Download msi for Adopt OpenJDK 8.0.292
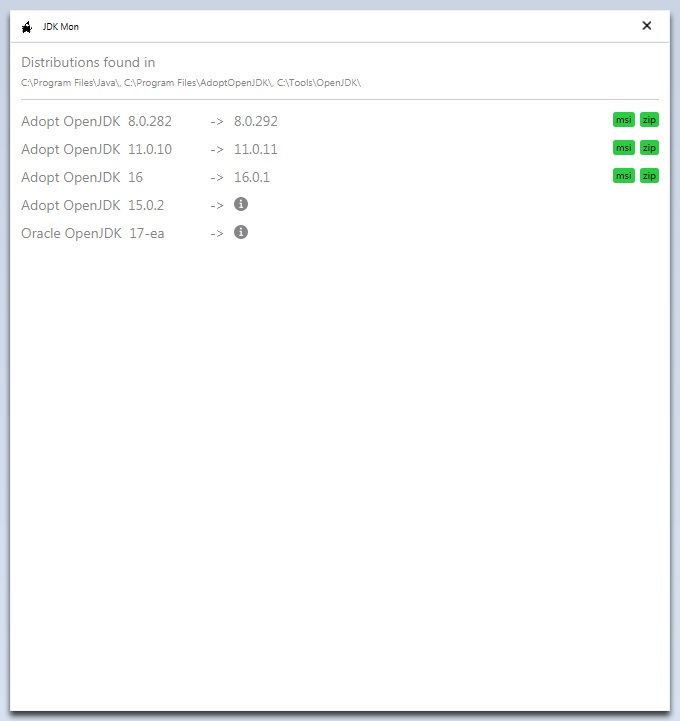The width and height of the screenshot is (680, 721). tap(623, 120)
